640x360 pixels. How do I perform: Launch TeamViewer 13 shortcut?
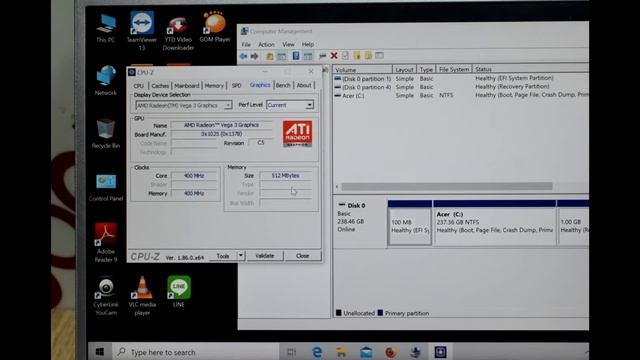142,31
